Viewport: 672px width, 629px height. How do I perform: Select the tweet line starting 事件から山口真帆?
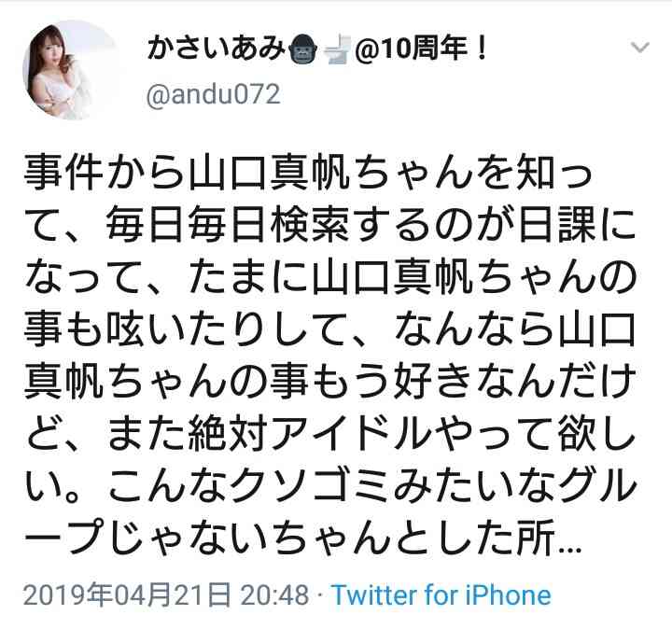click(308, 174)
